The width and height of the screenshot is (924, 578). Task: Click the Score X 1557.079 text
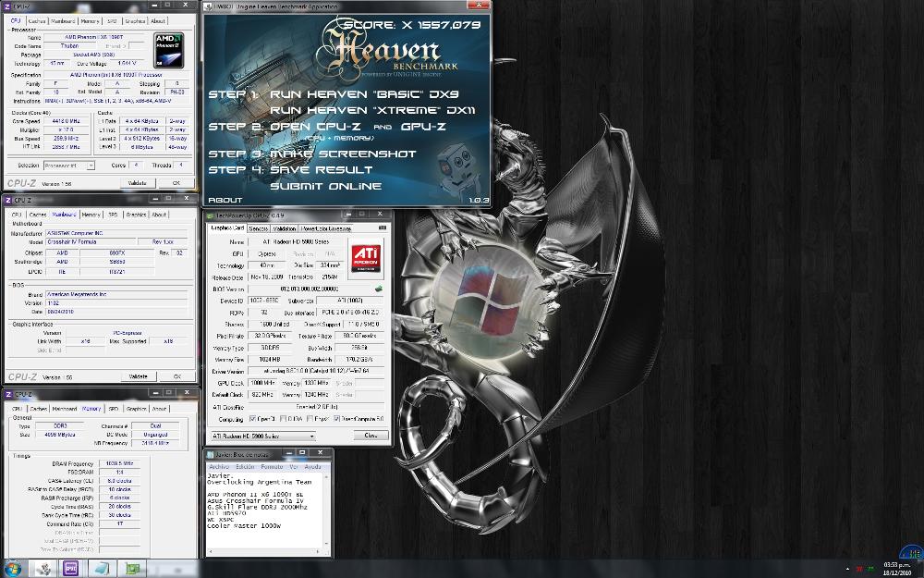412,25
